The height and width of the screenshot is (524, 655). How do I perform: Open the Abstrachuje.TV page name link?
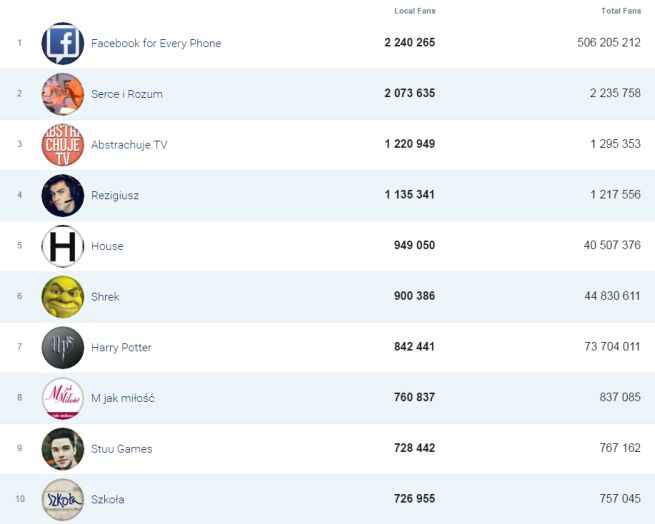coord(129,145)
